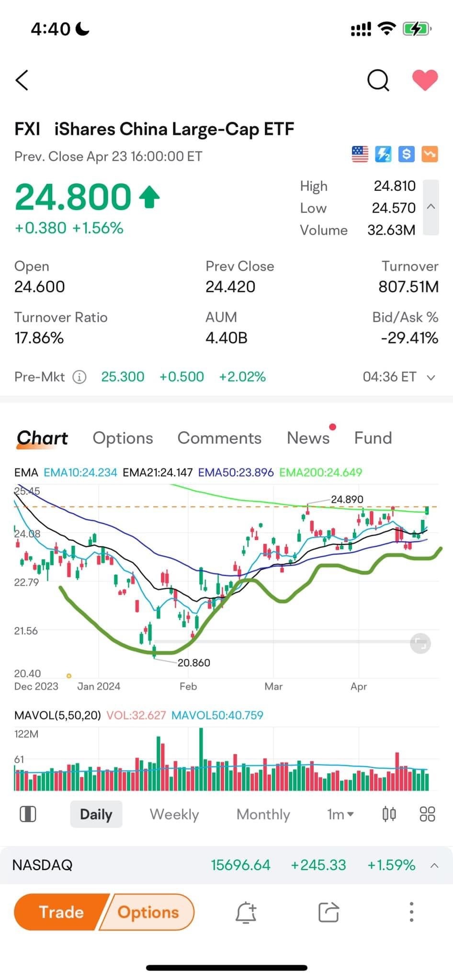Tap the chart fullscreen slider handle
The height and width of the screenshot is (980, 453).
[420, 643]
